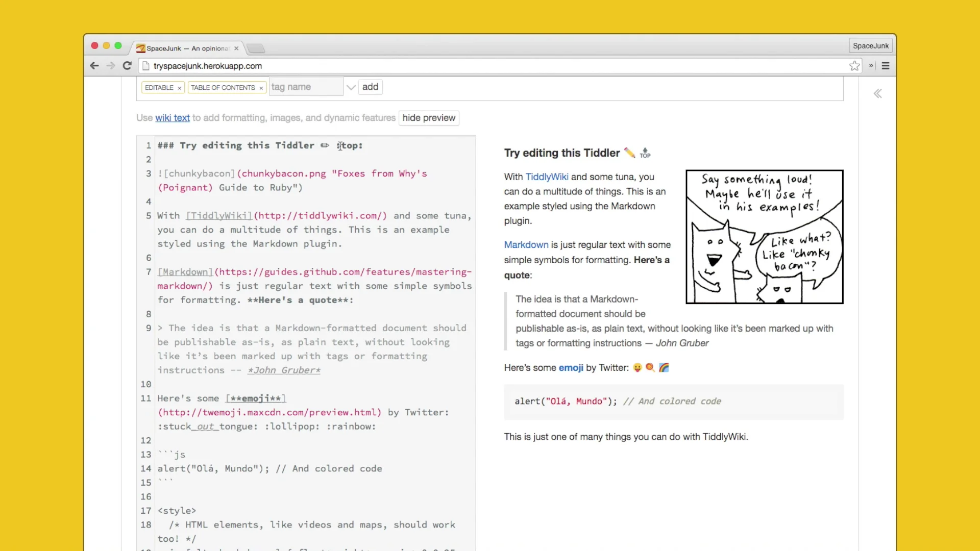Open the emoji link in the preview
This screenshot has width=980, height=551.
tap(571, 368)
